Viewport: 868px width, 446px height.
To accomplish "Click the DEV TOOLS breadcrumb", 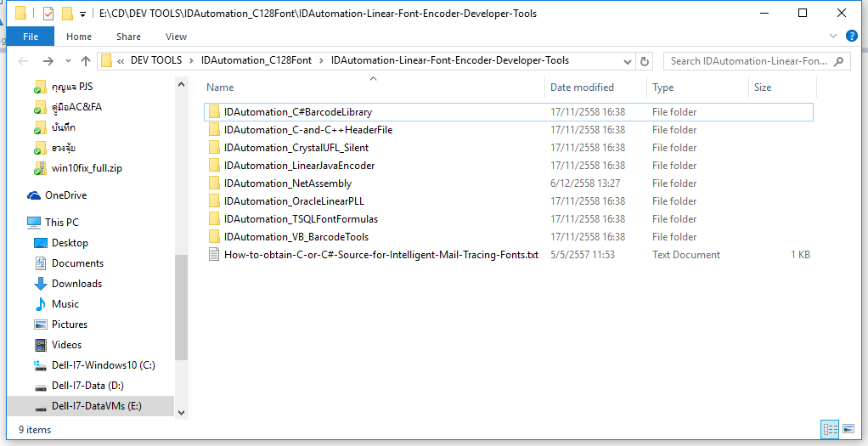I will [156, 60].
